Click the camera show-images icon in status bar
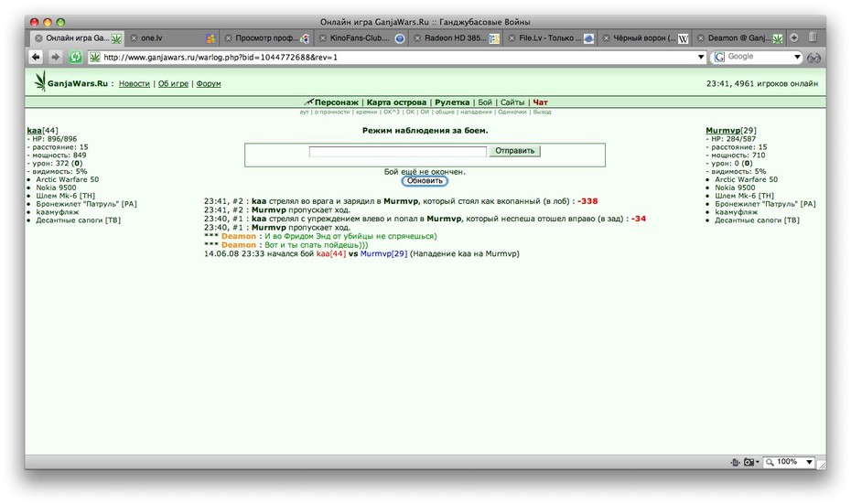Screen dimensions: 851x504 [x=749, y=462]
